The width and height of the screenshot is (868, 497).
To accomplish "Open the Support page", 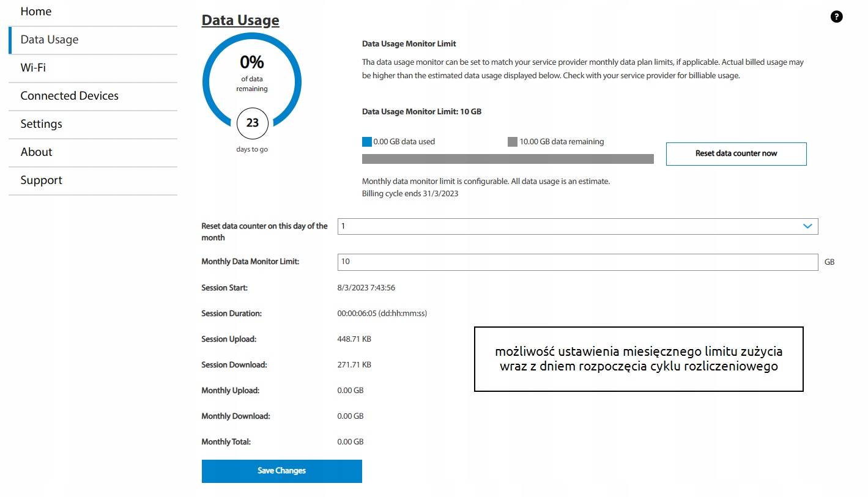I will [x=41, y=180].
